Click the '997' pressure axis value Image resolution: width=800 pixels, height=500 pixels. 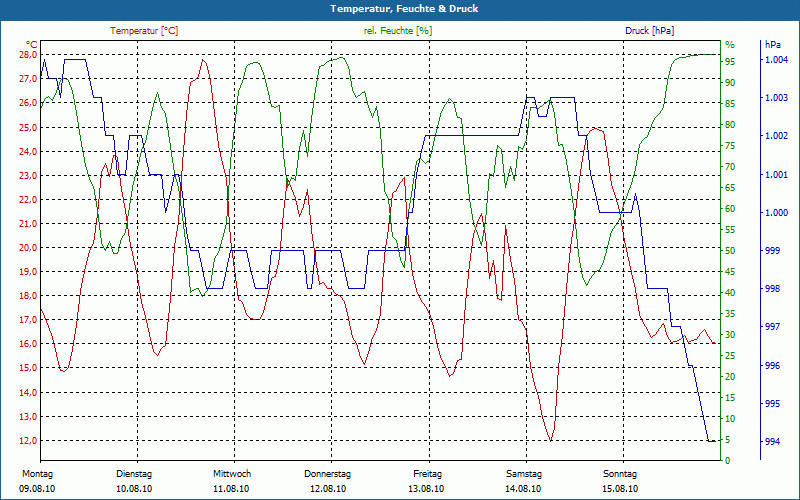tap(772, 327)
